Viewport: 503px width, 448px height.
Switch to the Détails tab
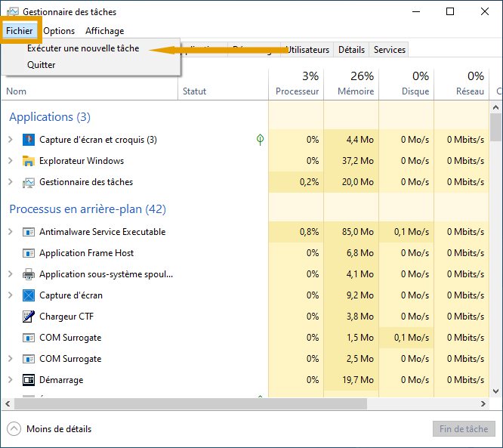[351, 50]
